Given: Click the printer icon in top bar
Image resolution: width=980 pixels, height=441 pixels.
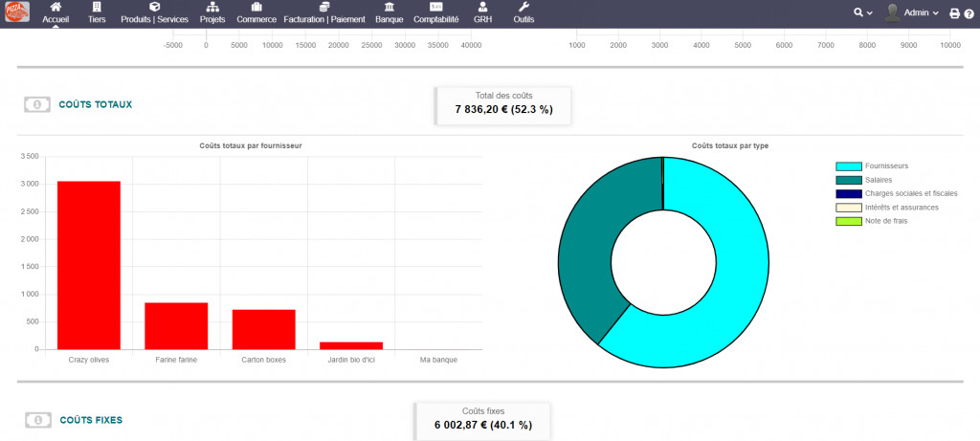Looking at the screenshot, I should tap(953, 13).
